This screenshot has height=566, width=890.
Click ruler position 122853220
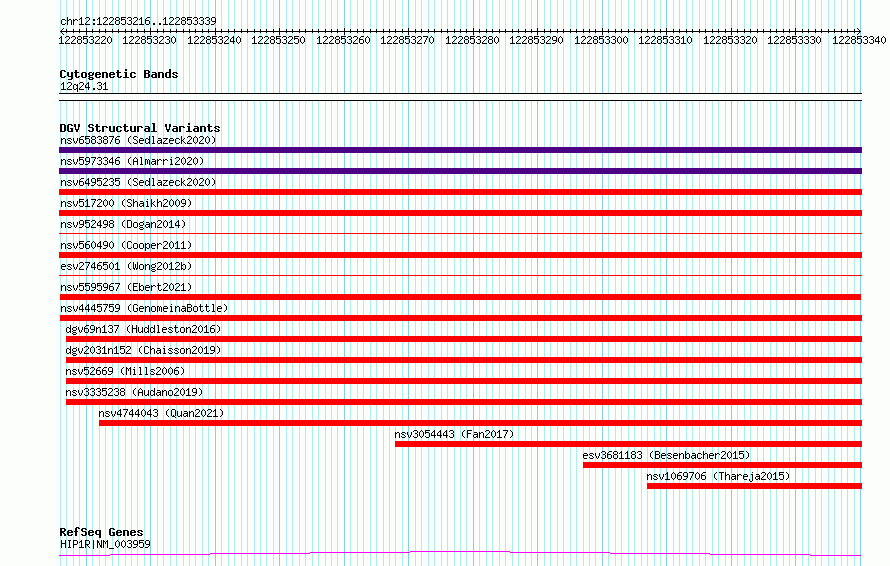click(85, 40)
